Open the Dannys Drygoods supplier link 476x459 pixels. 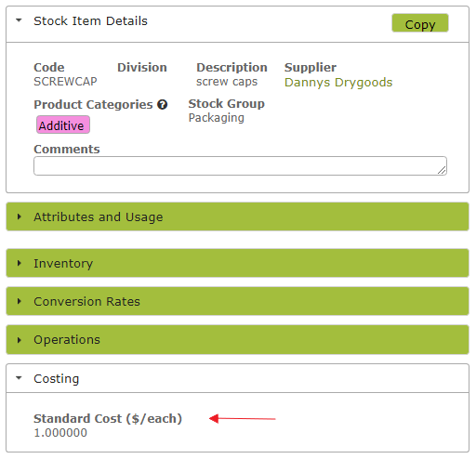click(x=338, y=83)
